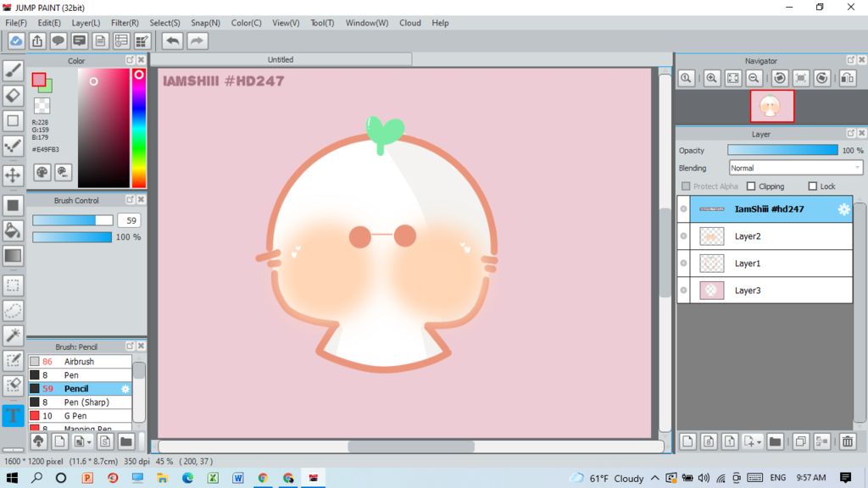Adjust the brush size slider
The image size is (868, 488).
point(73,220)
